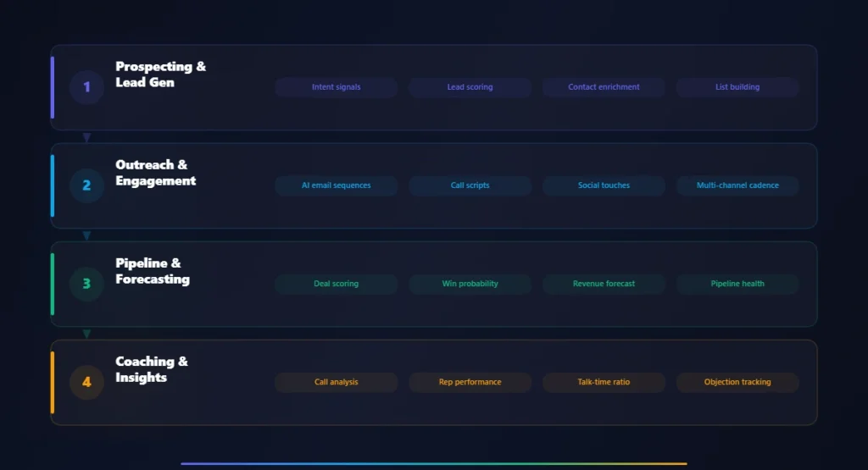Image resolution: width=868 pixels, height=470 pixels.
Task: Click the number 3 step circle
Action: click(87, 284)
